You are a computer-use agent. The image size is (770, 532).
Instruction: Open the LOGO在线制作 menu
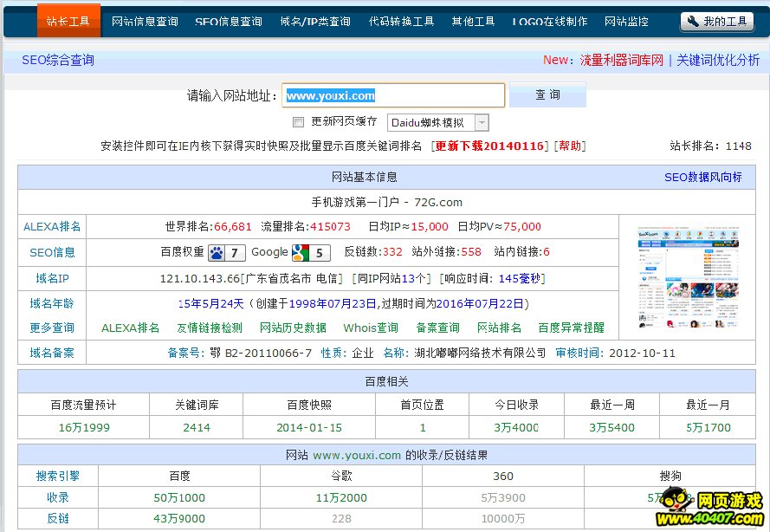(549, 22)
